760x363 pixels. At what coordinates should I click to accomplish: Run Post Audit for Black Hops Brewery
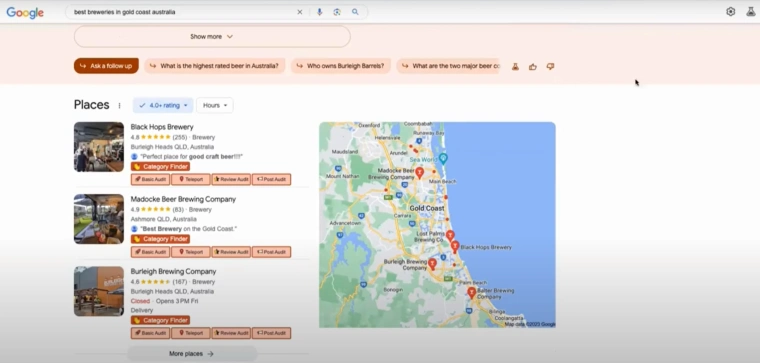(271, 179)
